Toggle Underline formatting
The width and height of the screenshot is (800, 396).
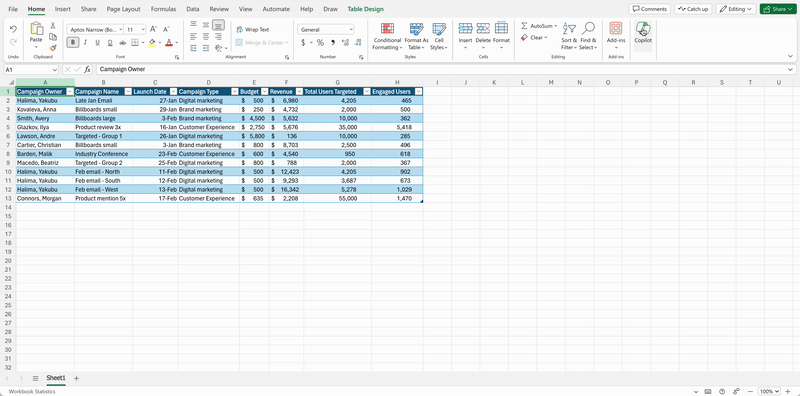[x=97, y=42]
